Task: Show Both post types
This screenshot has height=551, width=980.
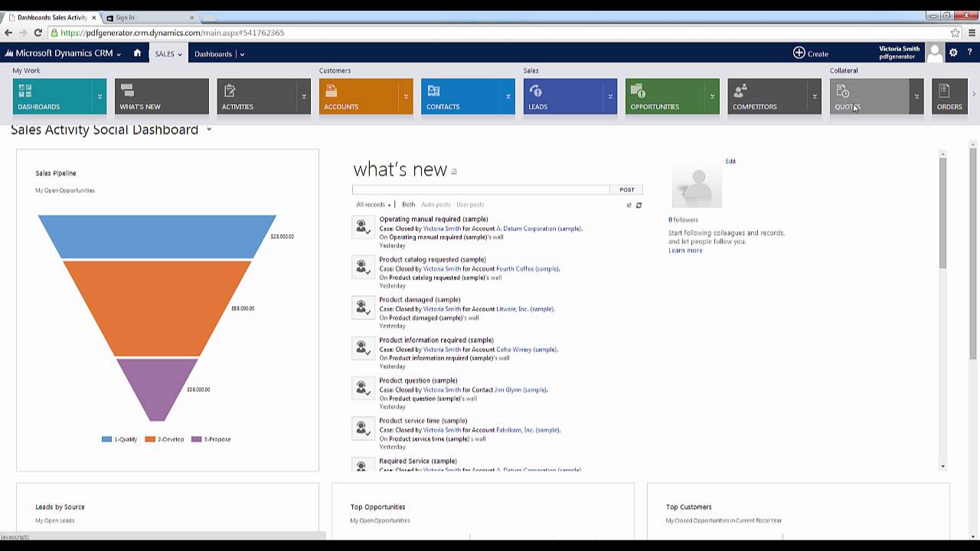Action: click(x=408, y=204)
